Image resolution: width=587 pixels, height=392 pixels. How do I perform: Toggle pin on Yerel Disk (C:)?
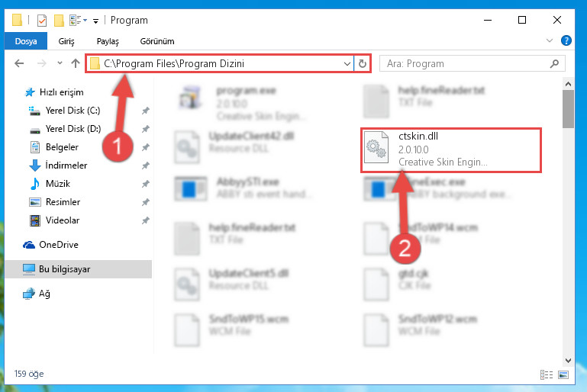click(145, 111)
